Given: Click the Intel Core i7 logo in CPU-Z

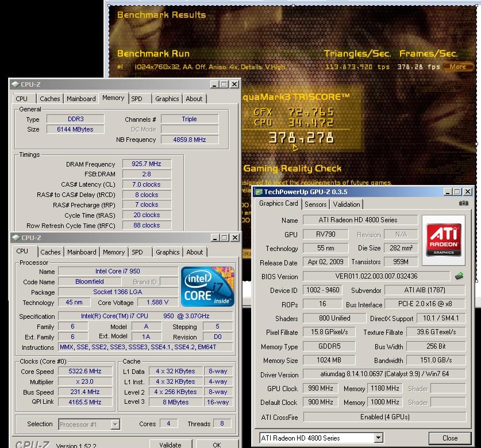Looking at the screenshot, I should pos(207,287).
